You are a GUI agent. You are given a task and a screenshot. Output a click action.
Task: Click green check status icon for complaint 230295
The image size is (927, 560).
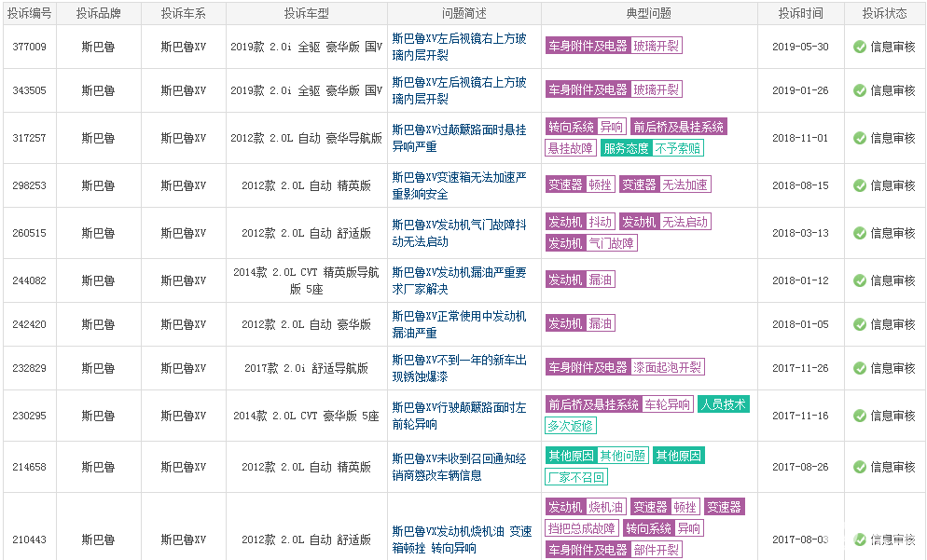(860, 417)
